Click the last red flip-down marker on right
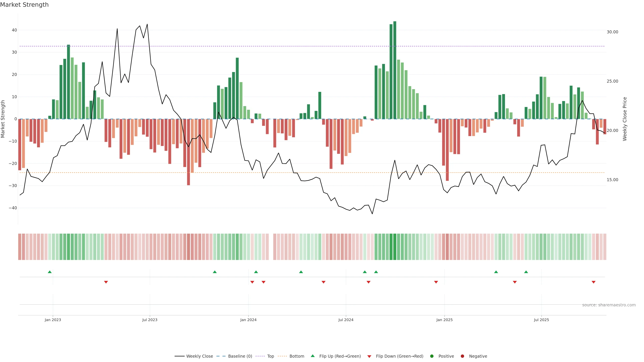Image resolution: width=644 pixels, height=362 pixels. (594, 282)
